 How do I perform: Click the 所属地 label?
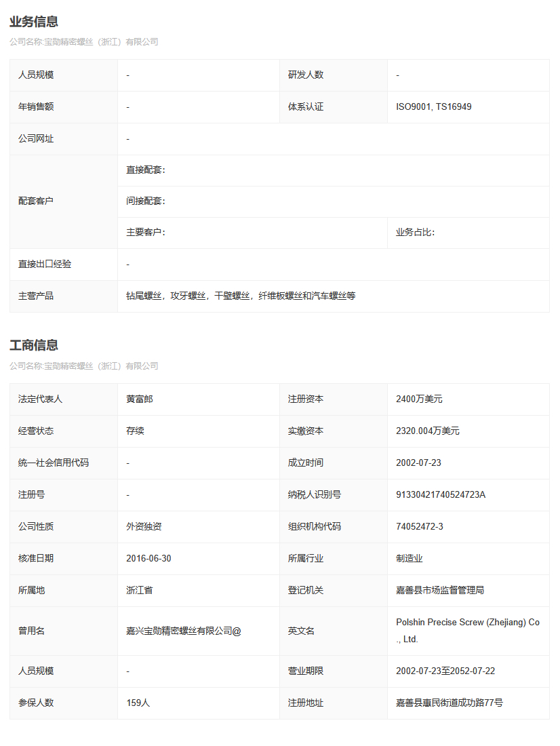(x=31, y=591)
